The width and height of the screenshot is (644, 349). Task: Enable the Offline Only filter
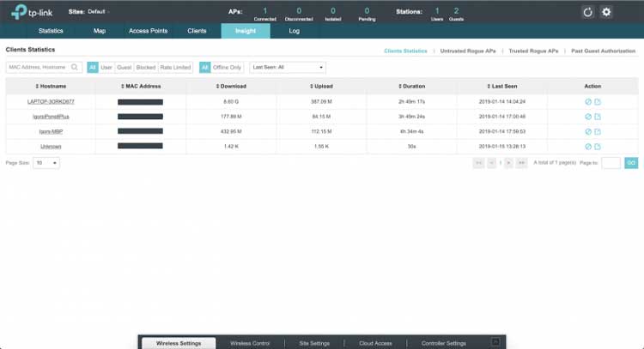pyautogui.click(x=227, y=67)
